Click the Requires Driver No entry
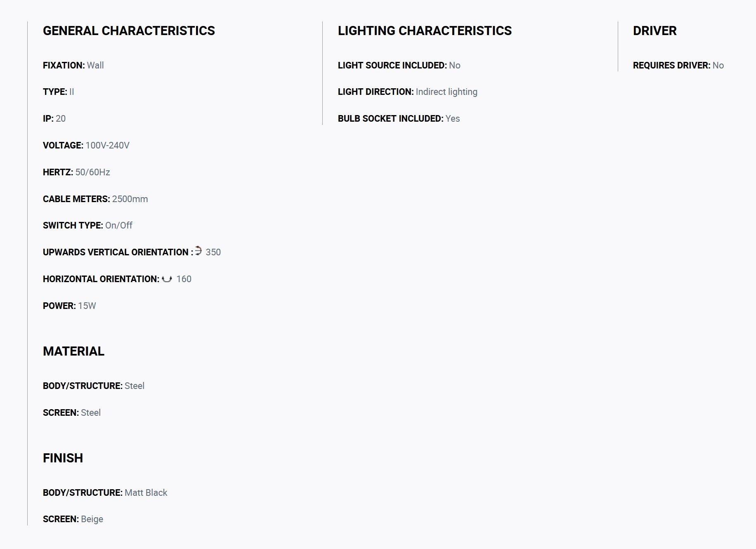 coord(678,65)
